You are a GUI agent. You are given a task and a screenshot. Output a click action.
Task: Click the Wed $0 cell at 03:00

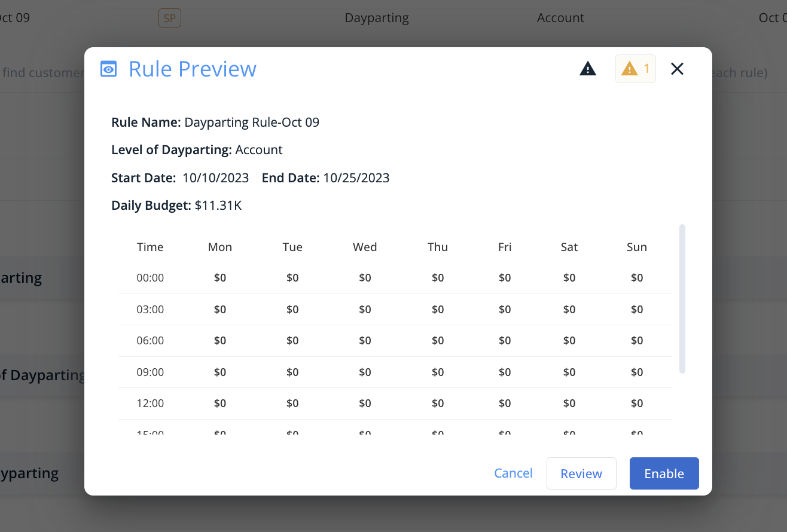pyautogui.click(x=365, y=310)
